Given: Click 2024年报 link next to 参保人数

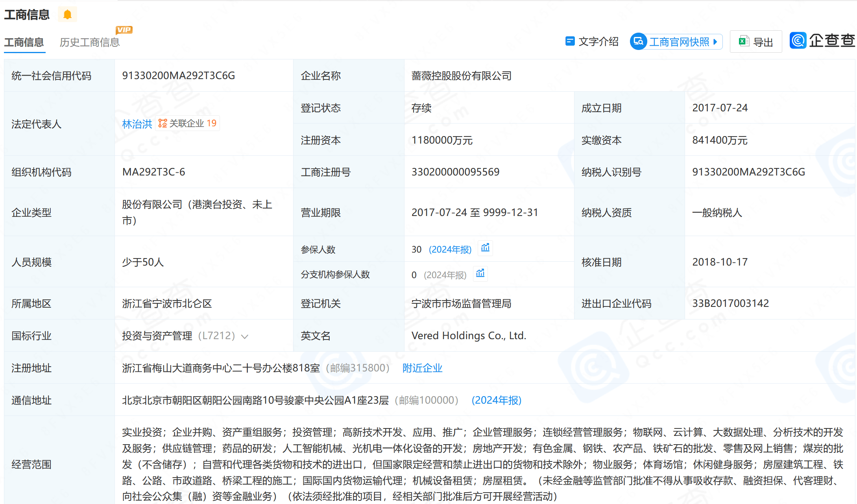Looking at the screenshot, I should [450, 249].
